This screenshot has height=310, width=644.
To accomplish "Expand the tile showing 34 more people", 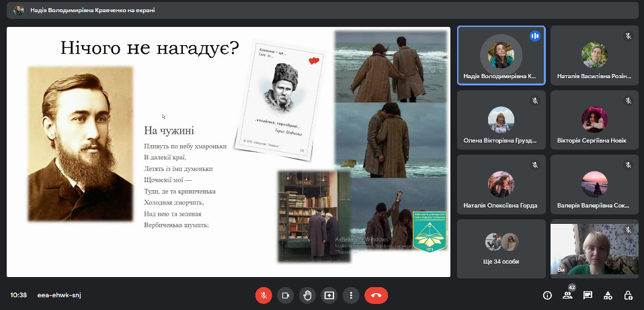I will (x=501, y=247).
